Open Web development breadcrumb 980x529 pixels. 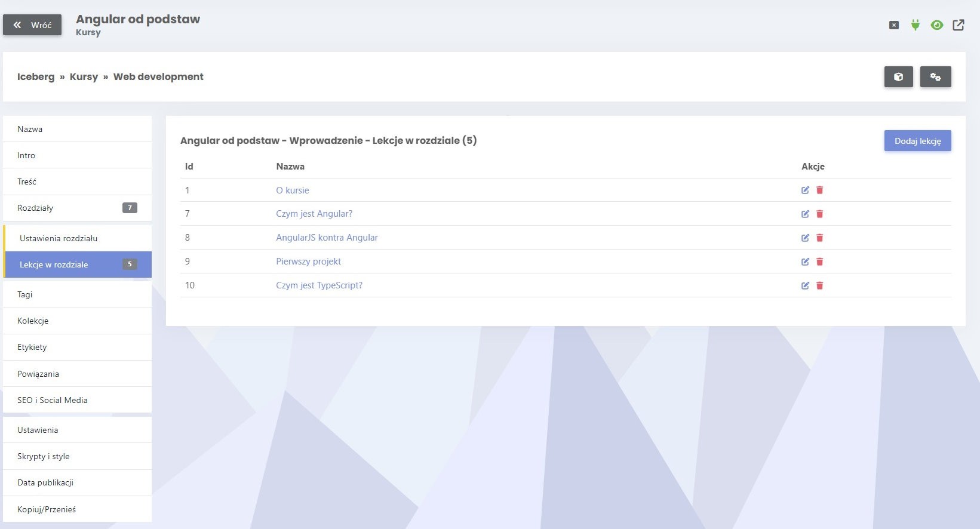coord(158,77)
